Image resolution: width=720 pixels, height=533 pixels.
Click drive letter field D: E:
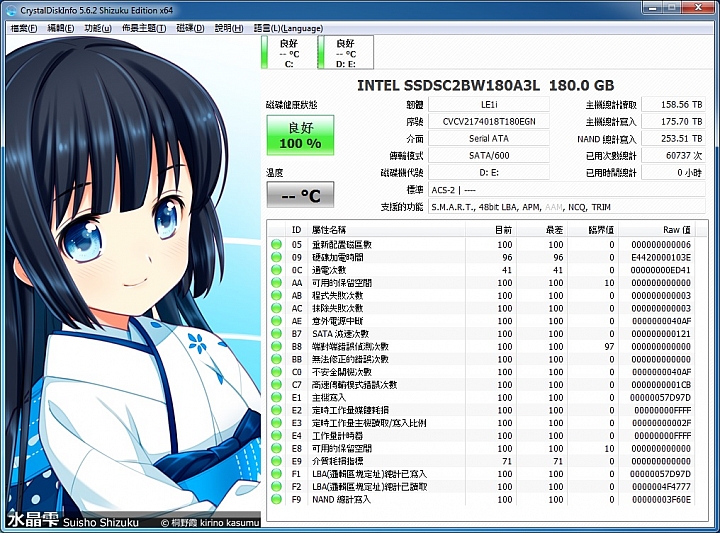pos(489,172)
